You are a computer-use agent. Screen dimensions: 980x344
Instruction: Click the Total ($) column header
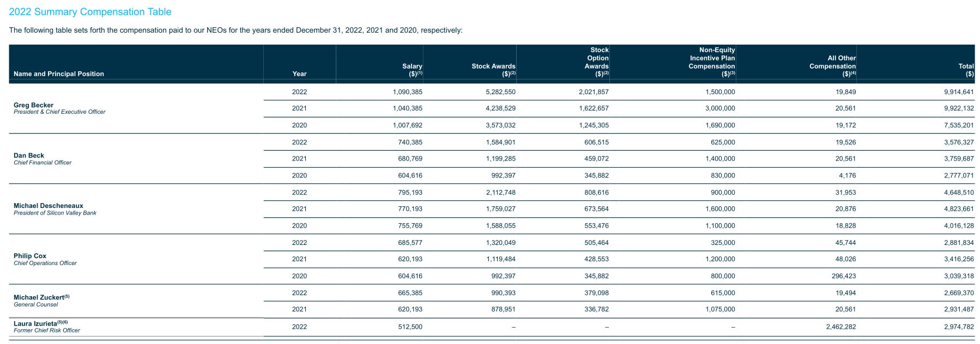point(966,70)
